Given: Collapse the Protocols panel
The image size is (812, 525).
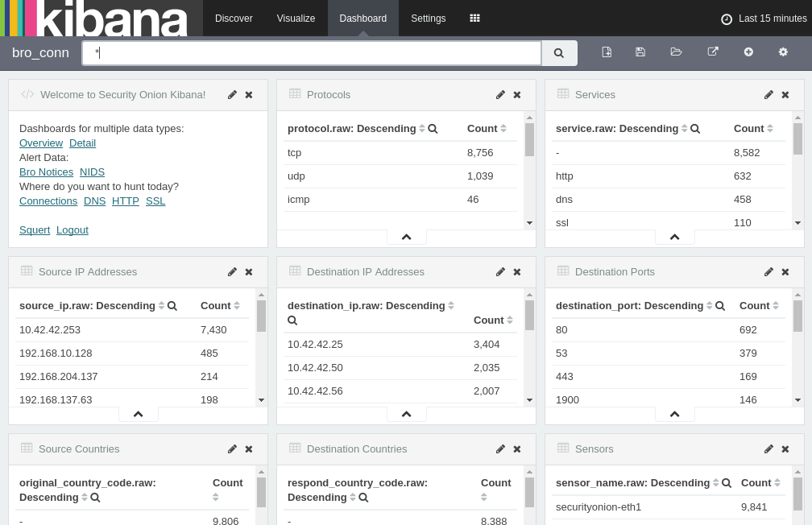Looking at the screenshot, I should tap(406, 236).
